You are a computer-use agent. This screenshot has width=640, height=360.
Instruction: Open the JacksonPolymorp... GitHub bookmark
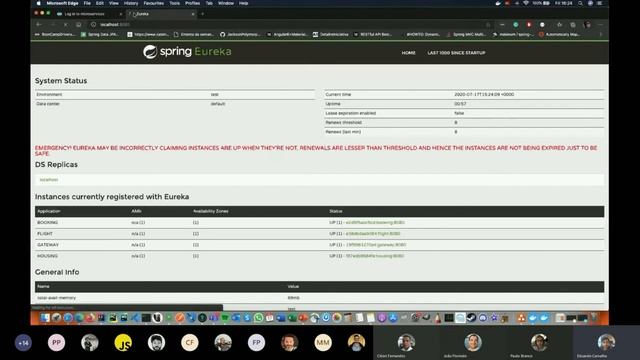pos(240,34)
